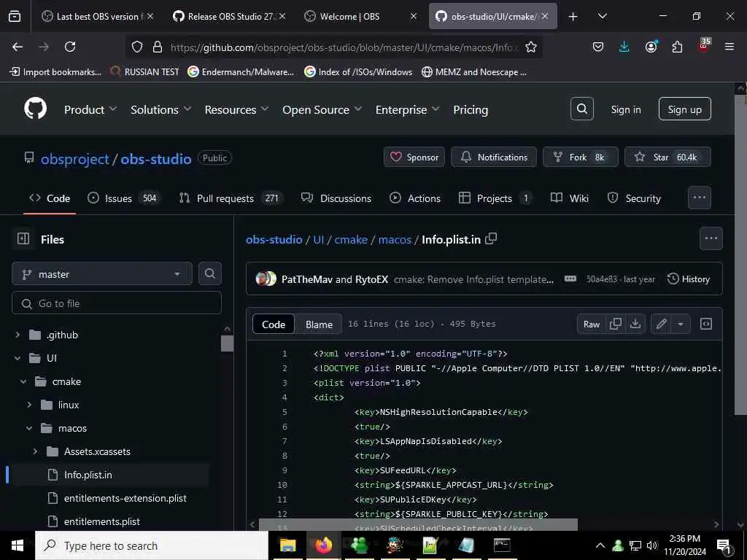View the file History
747x560 pixels.
pos(689,279)
